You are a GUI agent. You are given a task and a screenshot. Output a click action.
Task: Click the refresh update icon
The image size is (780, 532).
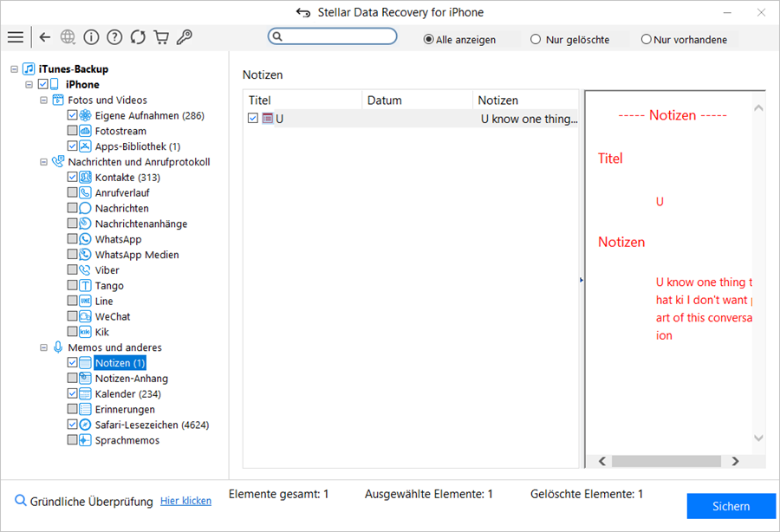[138, 36]
